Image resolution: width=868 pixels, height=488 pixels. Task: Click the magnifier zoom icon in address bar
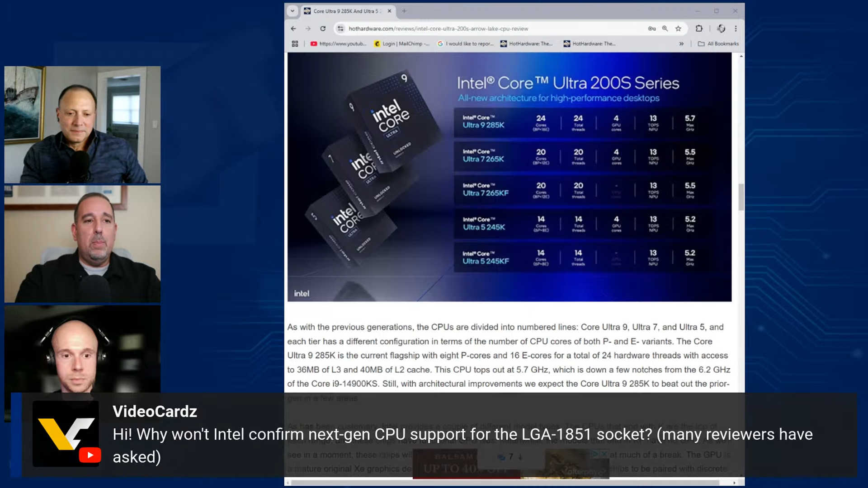coord(665,28)
